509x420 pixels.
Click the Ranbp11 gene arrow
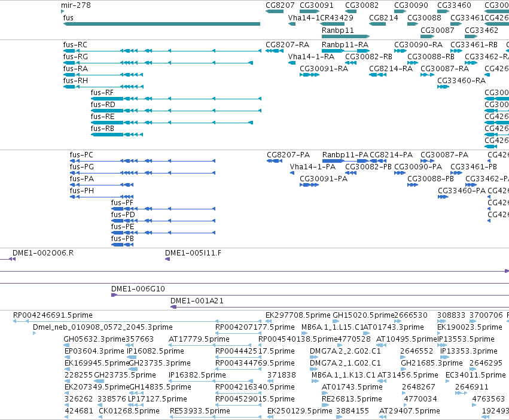(x=346, y=36)
